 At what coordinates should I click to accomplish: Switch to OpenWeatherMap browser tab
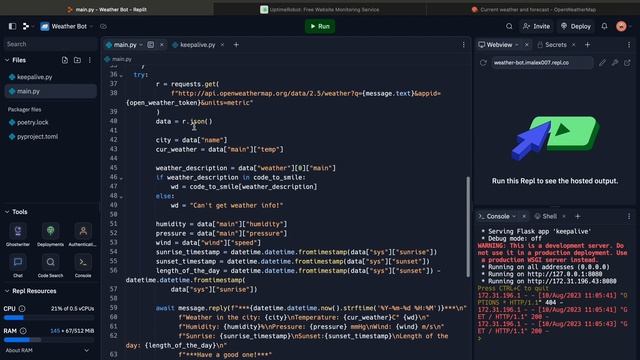533,9
